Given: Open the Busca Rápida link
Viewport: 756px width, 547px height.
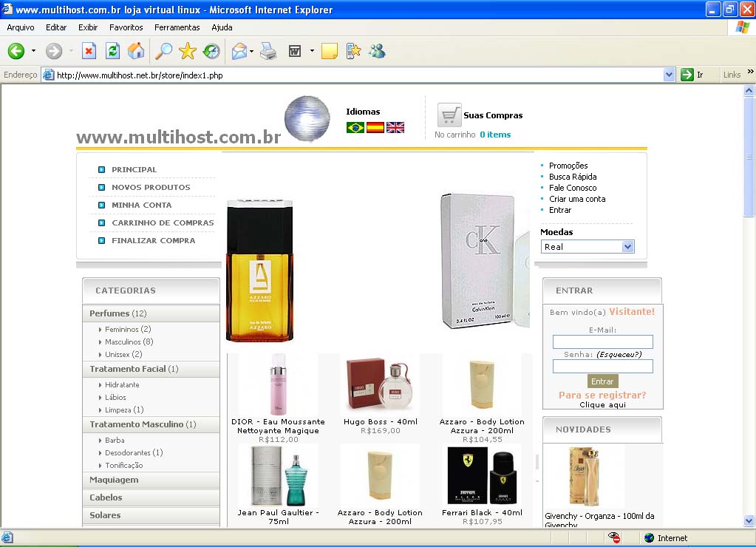Looking at the screenshot, I should coord(573,177).
